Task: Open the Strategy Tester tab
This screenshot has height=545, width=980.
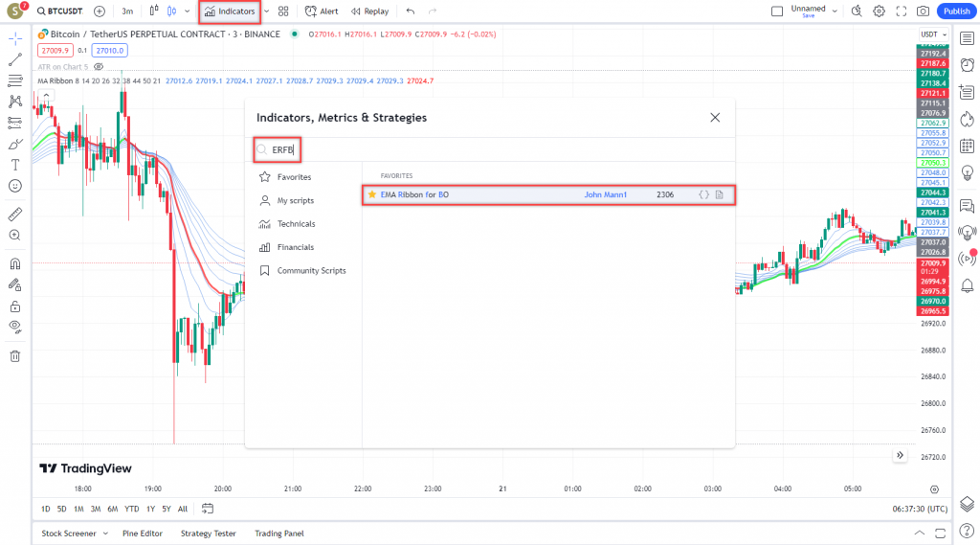Action: tap(208, 534)
